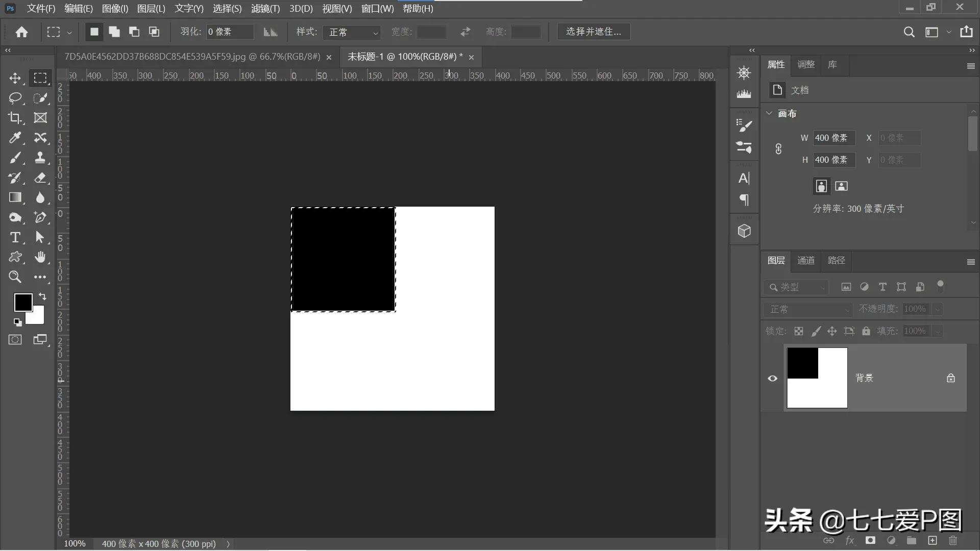This screenshot has width=980, height=551.
Task: Open the 滤镜(T) menu
Action: 265,9
